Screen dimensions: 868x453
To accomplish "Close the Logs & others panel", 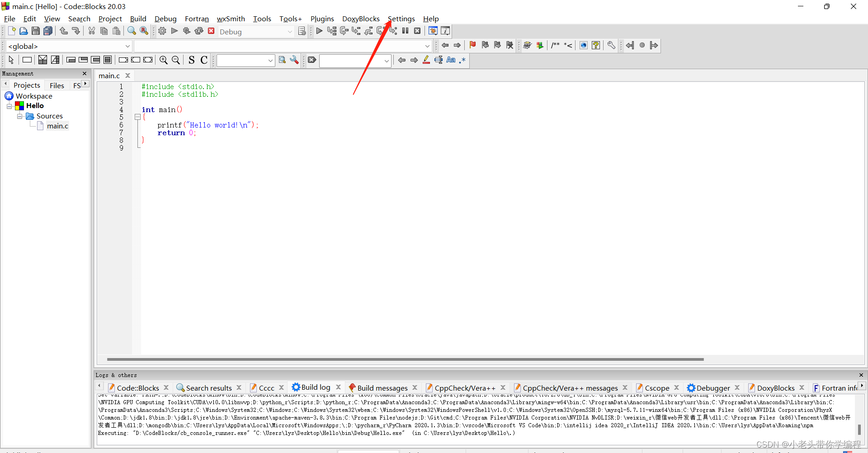I will (x=861, y=375).
